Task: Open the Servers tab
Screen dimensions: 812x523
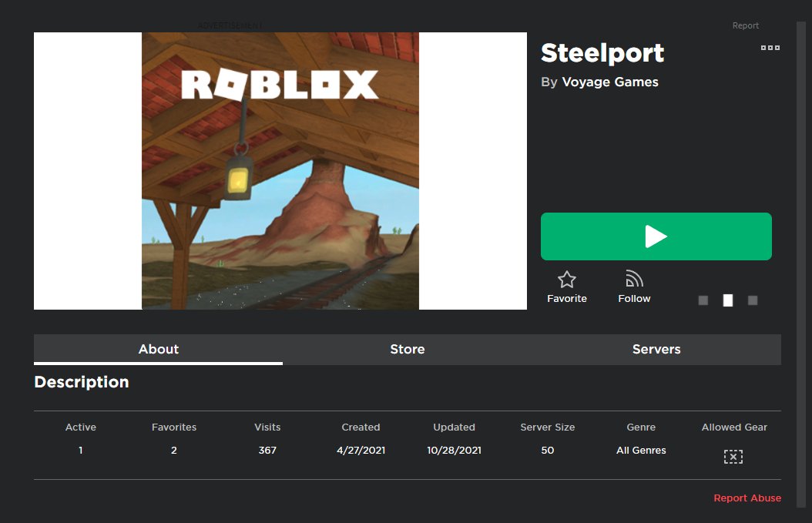Action: tap(656, 350)
